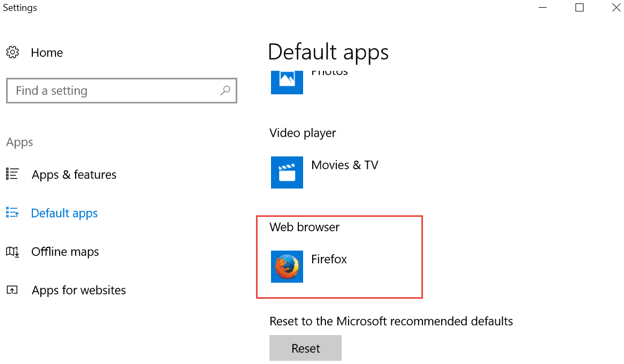Click the Movies & TV app icon
The width and height of the screenshot is (624, 364).
tap(287, 172)
